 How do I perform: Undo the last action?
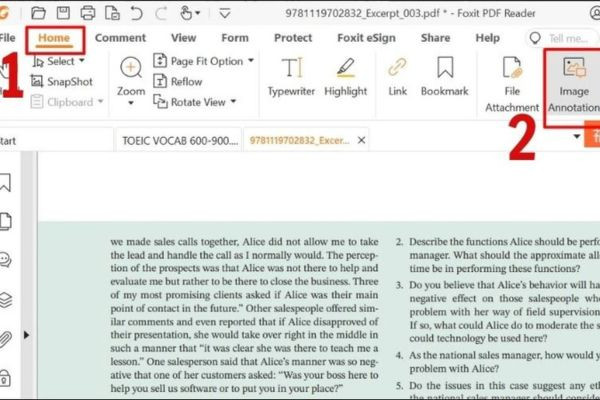tap(136, 13)
